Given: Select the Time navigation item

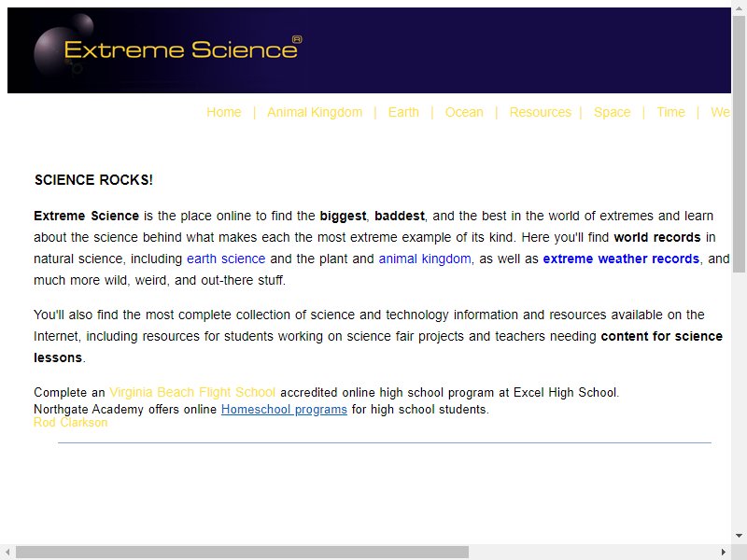Looking at the screenshot, I should 670,112.
